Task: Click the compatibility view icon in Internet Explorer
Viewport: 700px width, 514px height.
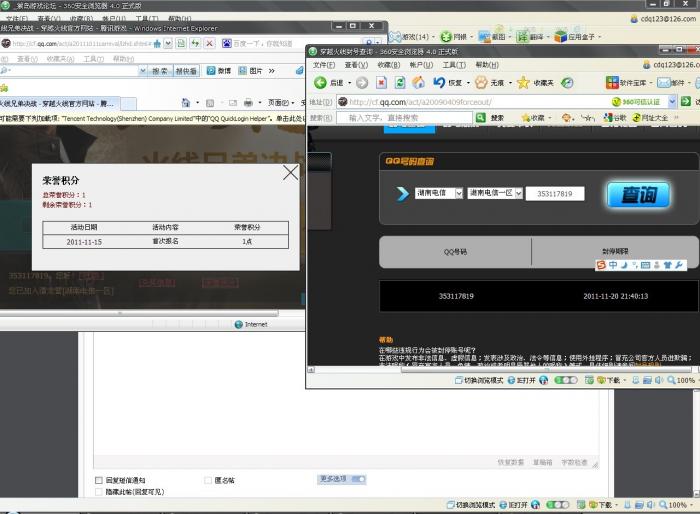Action: coord(181,43)
